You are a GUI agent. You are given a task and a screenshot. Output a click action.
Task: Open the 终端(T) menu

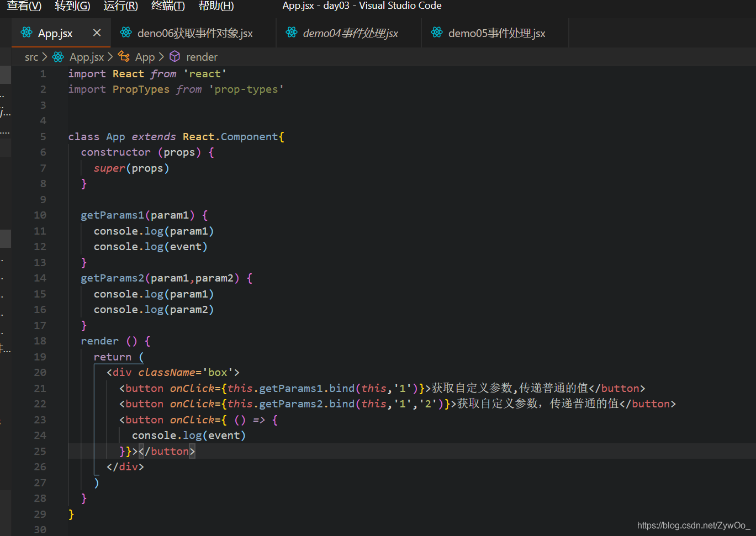tap(168, 6)
